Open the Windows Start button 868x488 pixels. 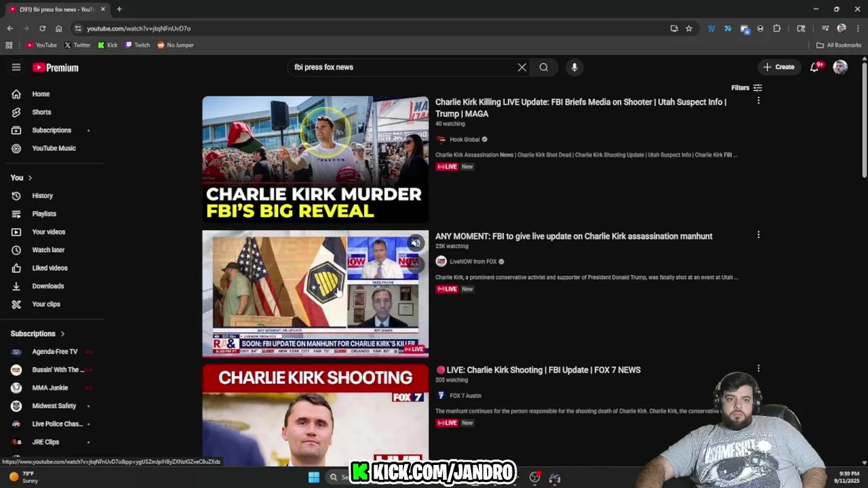point(314,477)
